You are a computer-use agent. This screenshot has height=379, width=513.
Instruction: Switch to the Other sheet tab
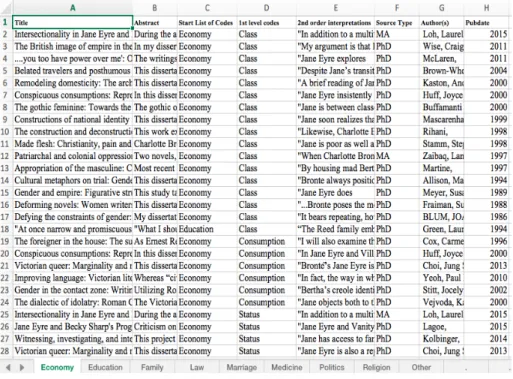tap(421, 367)
